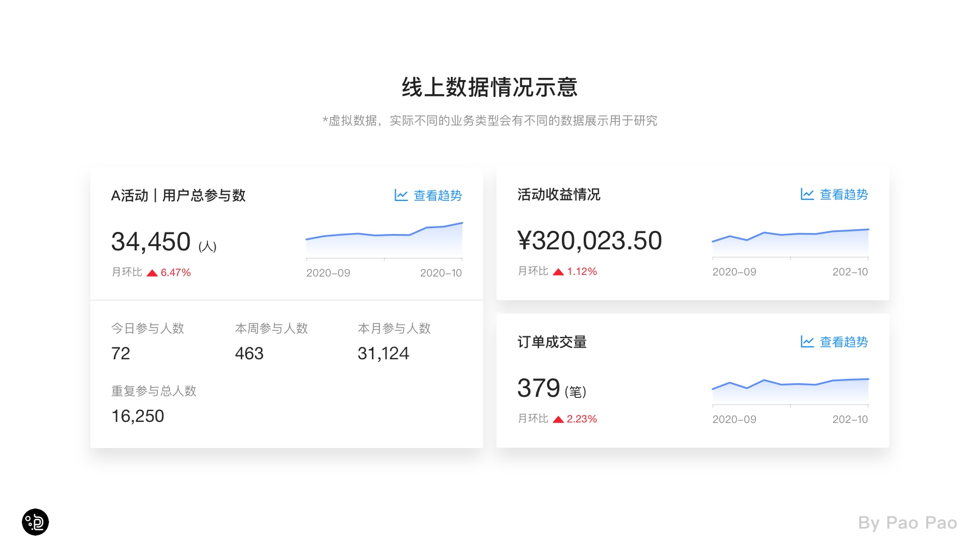The width and height of the screenshot is (980, 552).
Task: Click the (笔) unit label
Action: pyautogui.click(x=575, y=392)
